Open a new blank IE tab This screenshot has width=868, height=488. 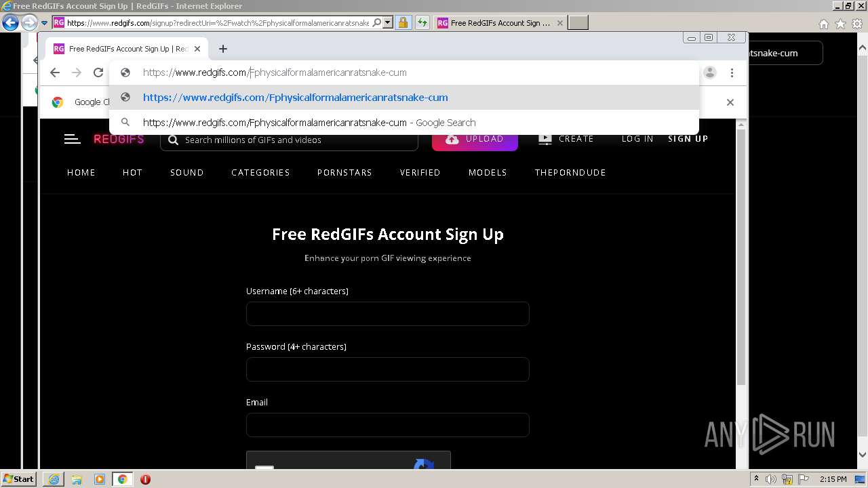(x=578, y=22)
